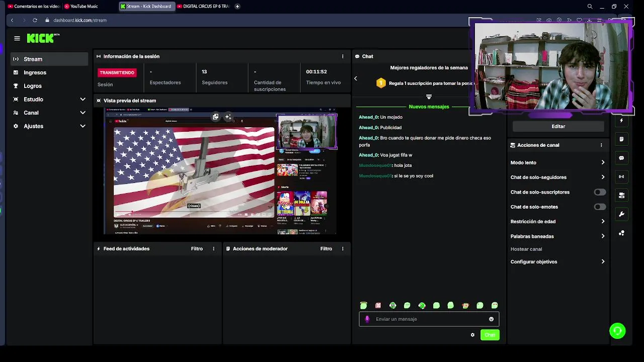Open the emoji picker smiley in the message box
The width and height of the screenshot is (644, 362).
click(x=491, y=319)
